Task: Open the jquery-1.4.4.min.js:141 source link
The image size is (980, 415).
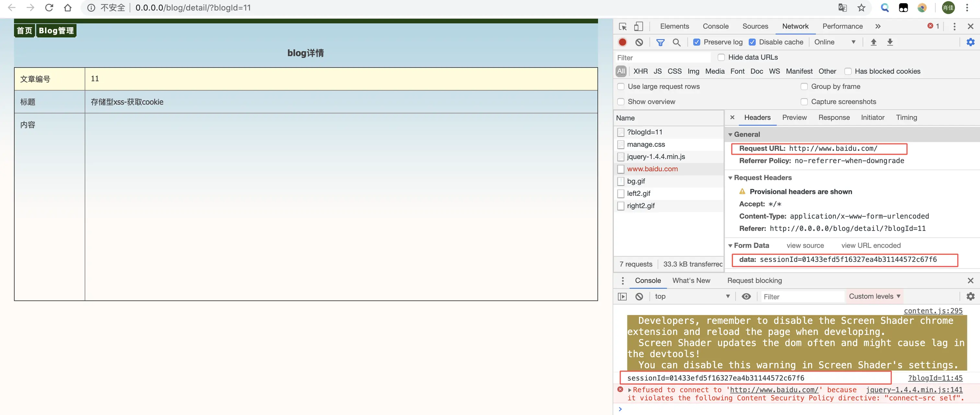Action: [914, 390]
